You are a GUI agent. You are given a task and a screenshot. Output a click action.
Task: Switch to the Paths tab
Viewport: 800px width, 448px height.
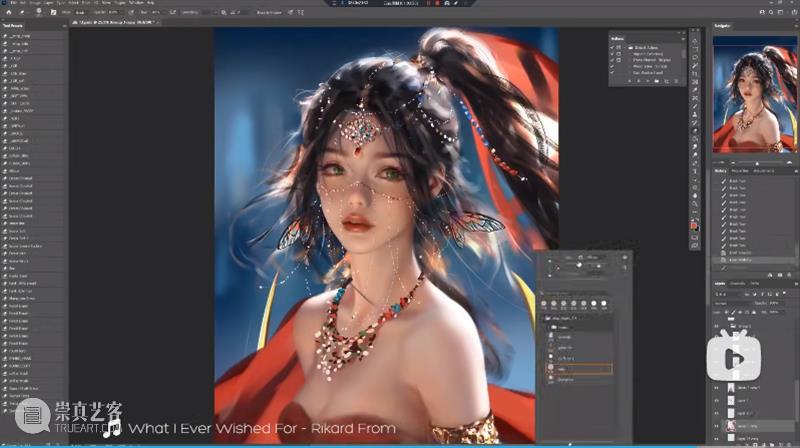coord(755,283)
